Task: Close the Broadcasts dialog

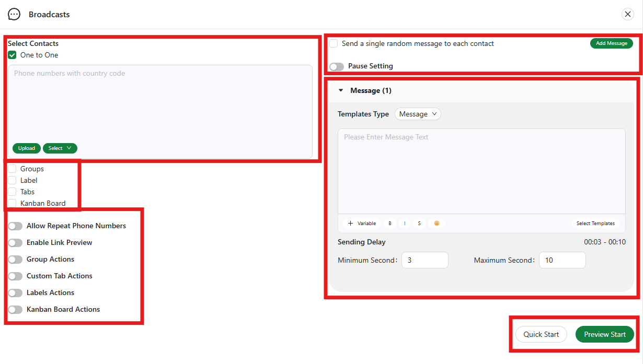Action: (x=628, y=15)
